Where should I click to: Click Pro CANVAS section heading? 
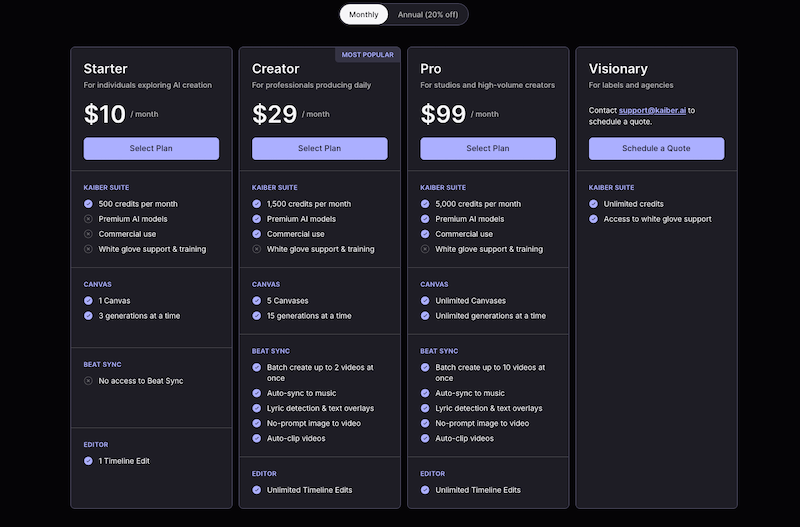(x=434, y=284)
